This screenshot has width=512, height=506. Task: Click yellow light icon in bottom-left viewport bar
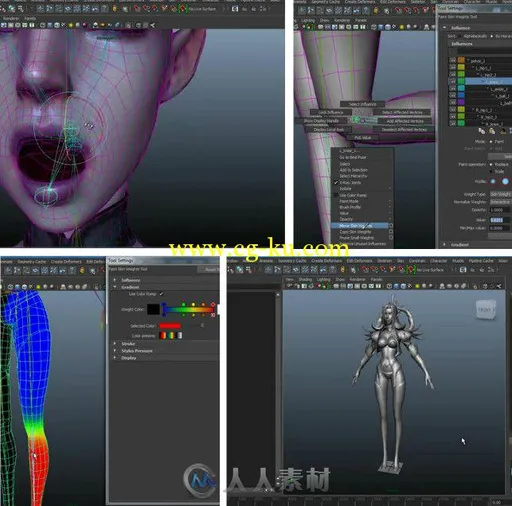point(38,287)
